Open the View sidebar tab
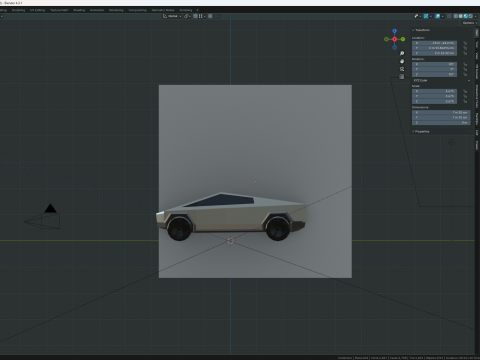Image resolution: width=480 pixels, height=360 pixels. click(x=477, y=56)
